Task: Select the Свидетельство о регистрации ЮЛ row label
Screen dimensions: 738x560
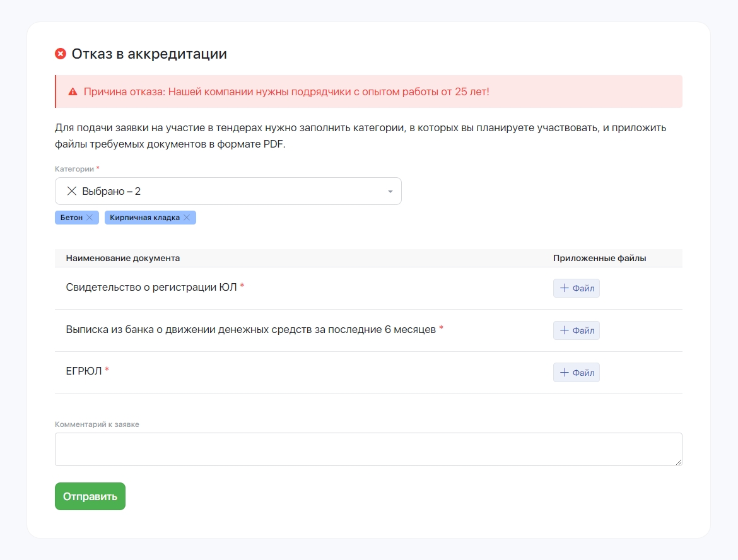Action: 151,287
